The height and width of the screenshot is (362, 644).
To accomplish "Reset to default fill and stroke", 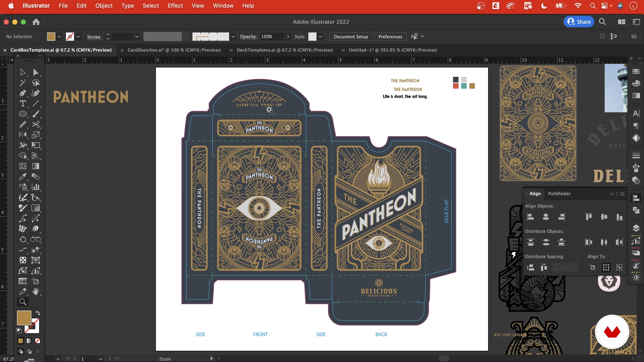I will (19, 330).
